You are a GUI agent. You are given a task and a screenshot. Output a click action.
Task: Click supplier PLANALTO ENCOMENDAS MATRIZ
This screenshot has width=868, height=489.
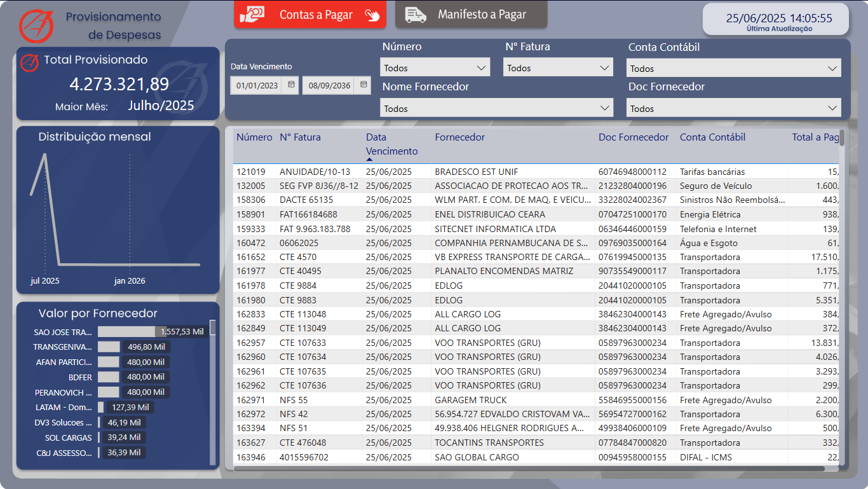(504, 271)
